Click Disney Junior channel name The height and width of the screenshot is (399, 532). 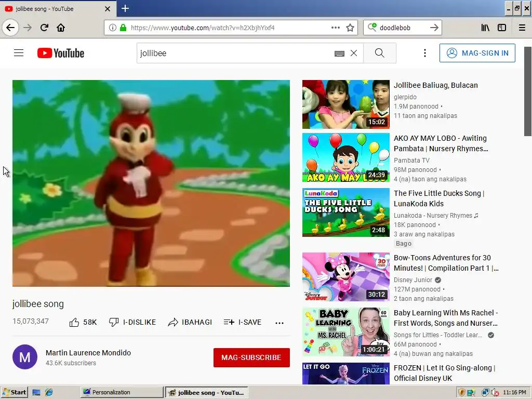[413, 280]
